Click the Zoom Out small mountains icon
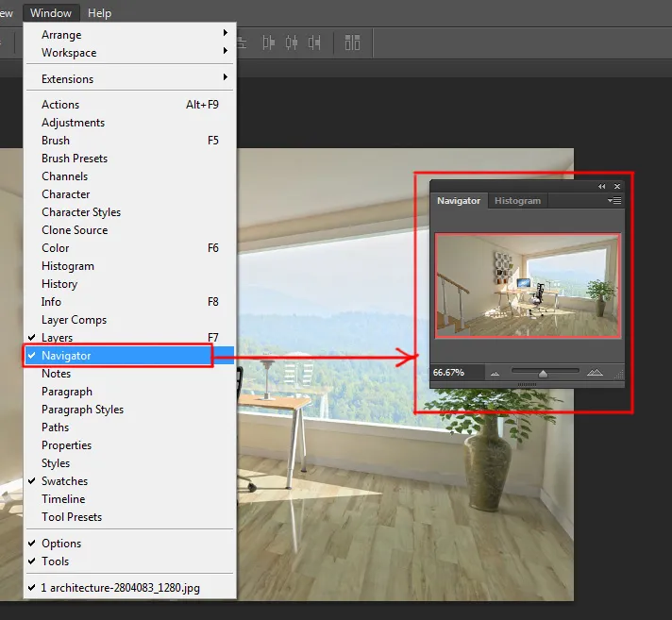This screenshot has width=672, height=620. point(495,374)
